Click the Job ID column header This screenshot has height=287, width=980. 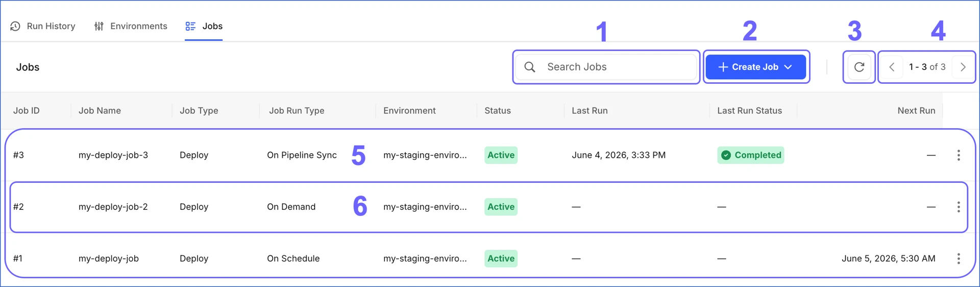coord(27,111)
